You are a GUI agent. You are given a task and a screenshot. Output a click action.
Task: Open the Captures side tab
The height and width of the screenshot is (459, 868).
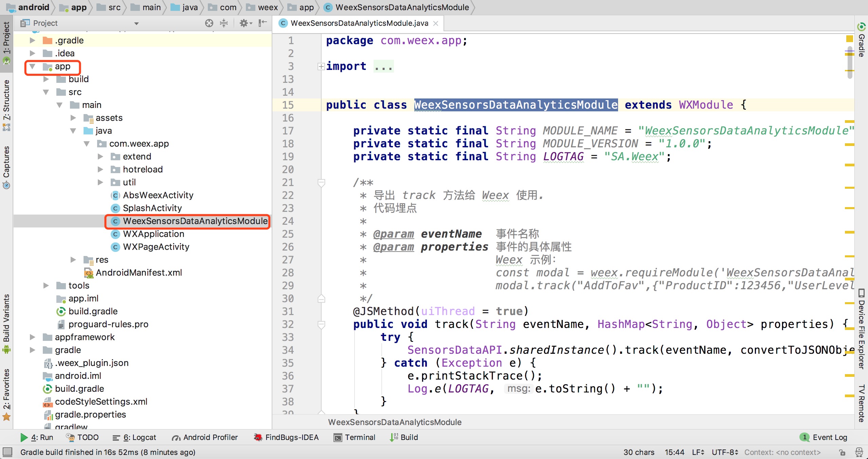[x=6, y=167]
